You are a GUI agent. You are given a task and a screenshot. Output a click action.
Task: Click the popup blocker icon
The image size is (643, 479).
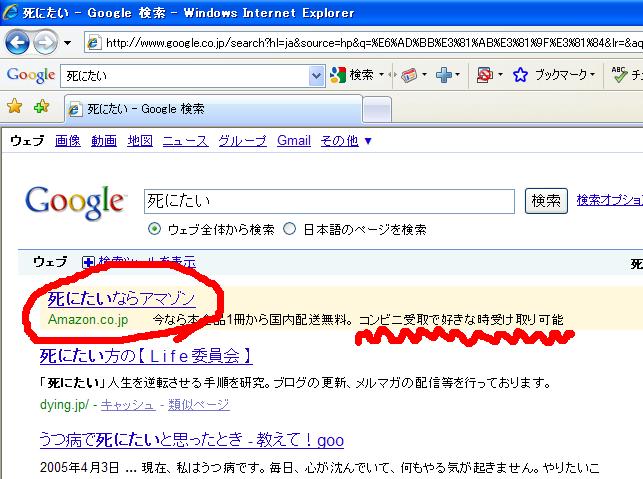[485, 75]
